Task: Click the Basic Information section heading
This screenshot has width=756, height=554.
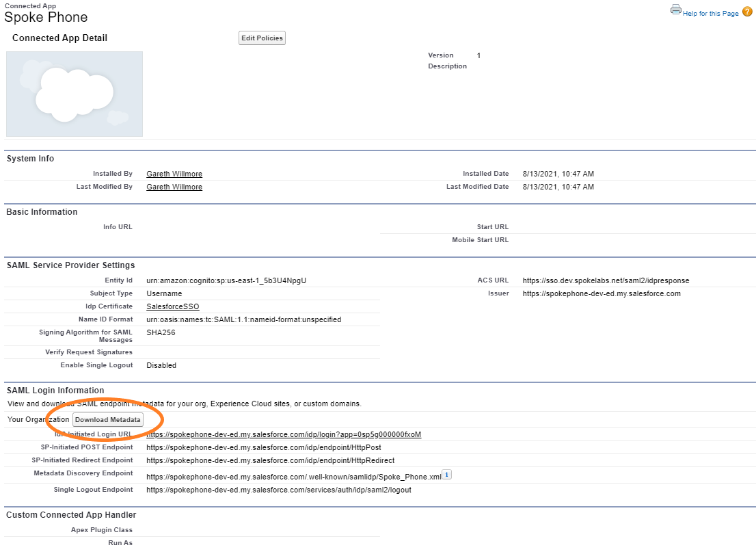Action: [x=42, y=212]
